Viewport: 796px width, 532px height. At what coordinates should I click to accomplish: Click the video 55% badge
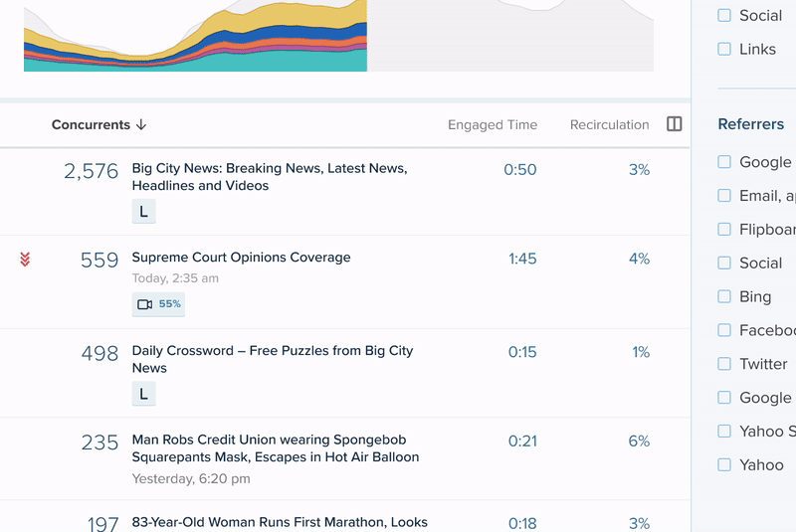[158, 304]
